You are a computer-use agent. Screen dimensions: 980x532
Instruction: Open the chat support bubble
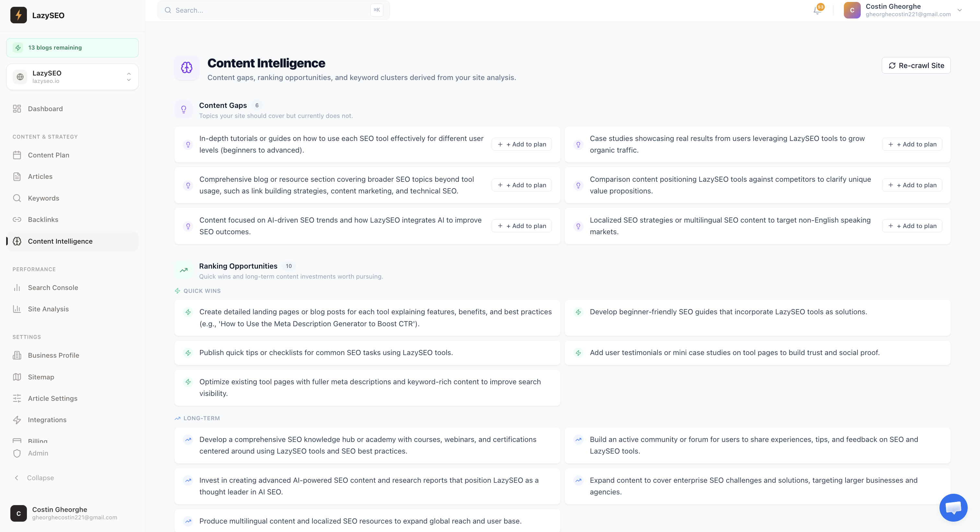pos(953,508)
